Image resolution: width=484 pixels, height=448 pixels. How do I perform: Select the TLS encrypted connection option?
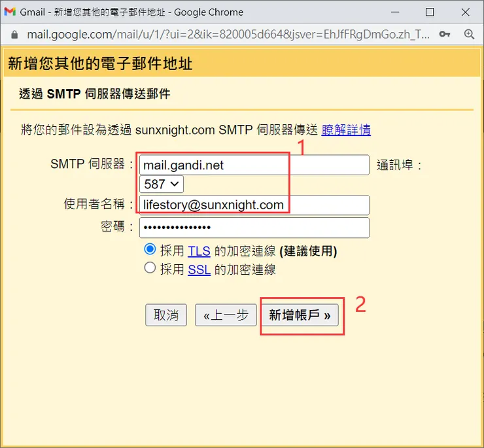(150, 249)
